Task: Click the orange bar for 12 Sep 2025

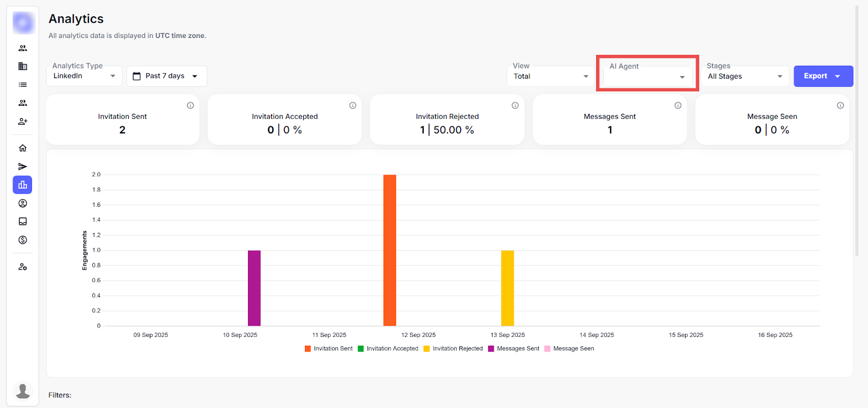Action: [x=390, y=250]
